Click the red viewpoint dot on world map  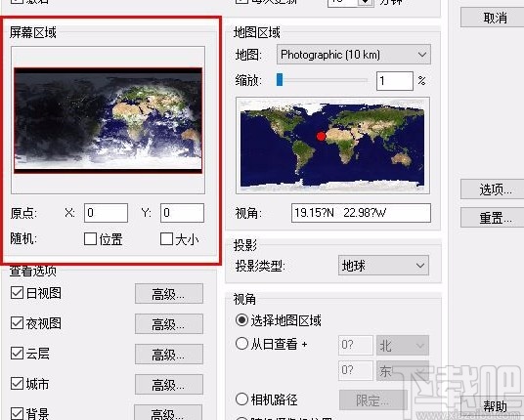coord(321,136)
